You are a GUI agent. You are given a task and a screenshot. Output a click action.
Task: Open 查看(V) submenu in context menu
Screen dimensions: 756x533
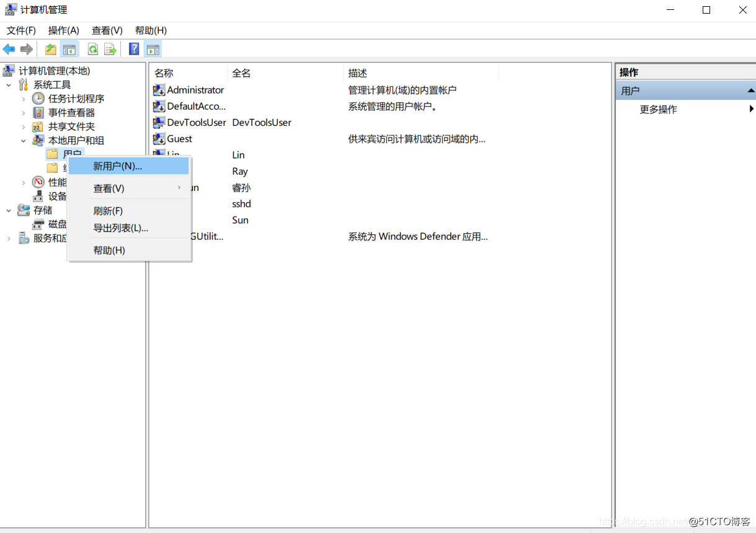(128, 188)
